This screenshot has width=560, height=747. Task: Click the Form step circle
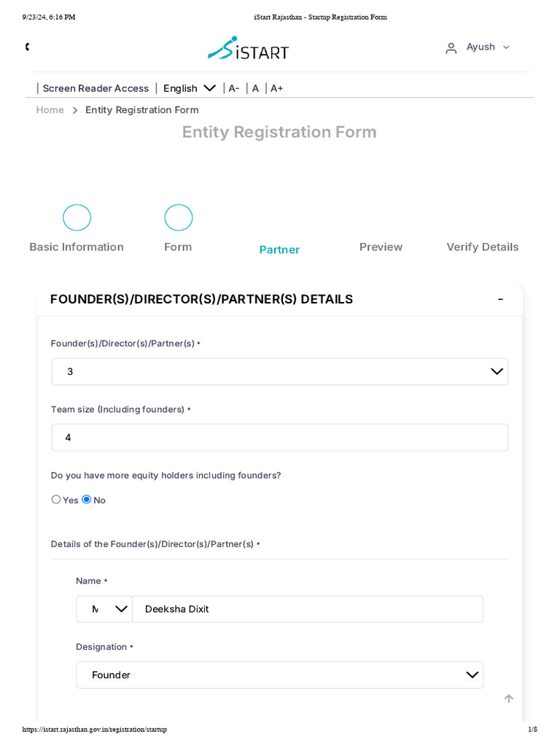click(178, 217)
